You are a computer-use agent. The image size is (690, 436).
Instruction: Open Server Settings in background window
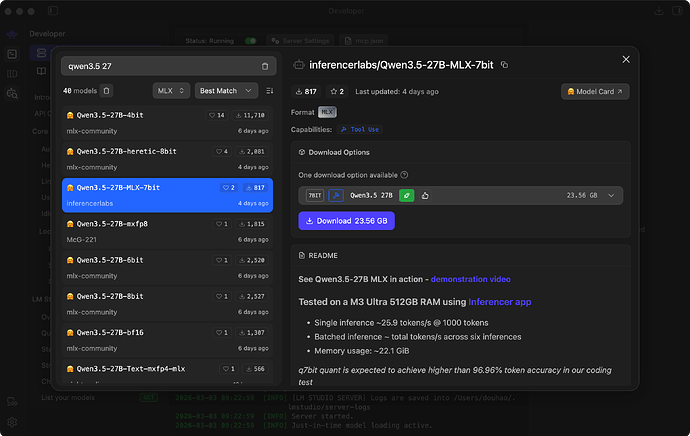[x=301, y=41]
